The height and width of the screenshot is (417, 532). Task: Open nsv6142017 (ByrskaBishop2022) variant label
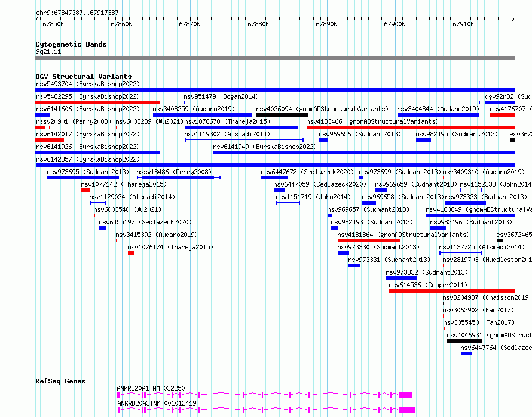point(88,134)
